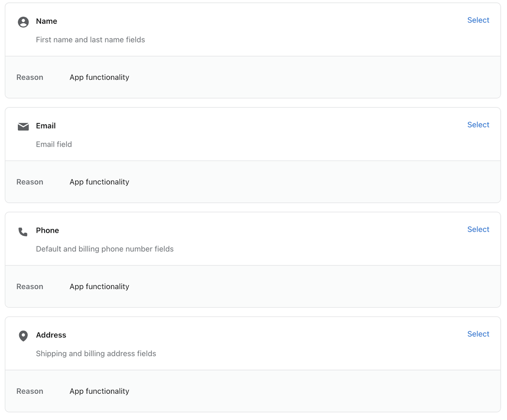
Task: Click 'First name and last name fields' description
Action: click(90, 40)
